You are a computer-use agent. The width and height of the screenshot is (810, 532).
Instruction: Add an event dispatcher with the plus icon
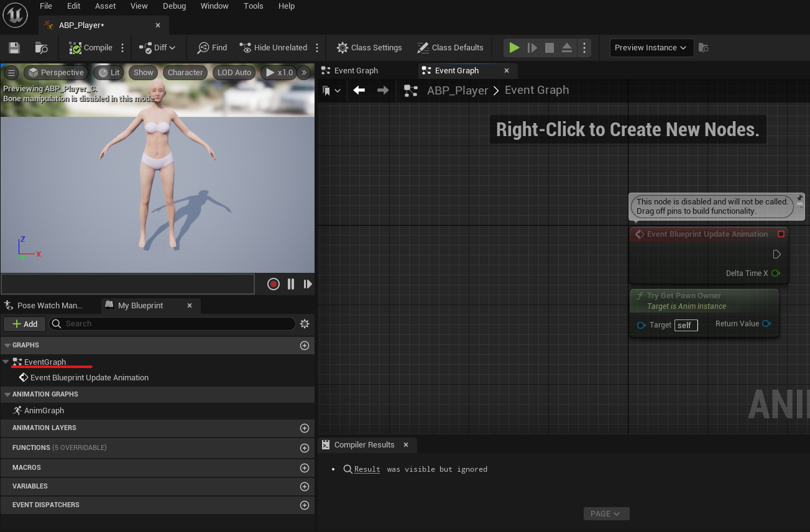click(305, 505)
